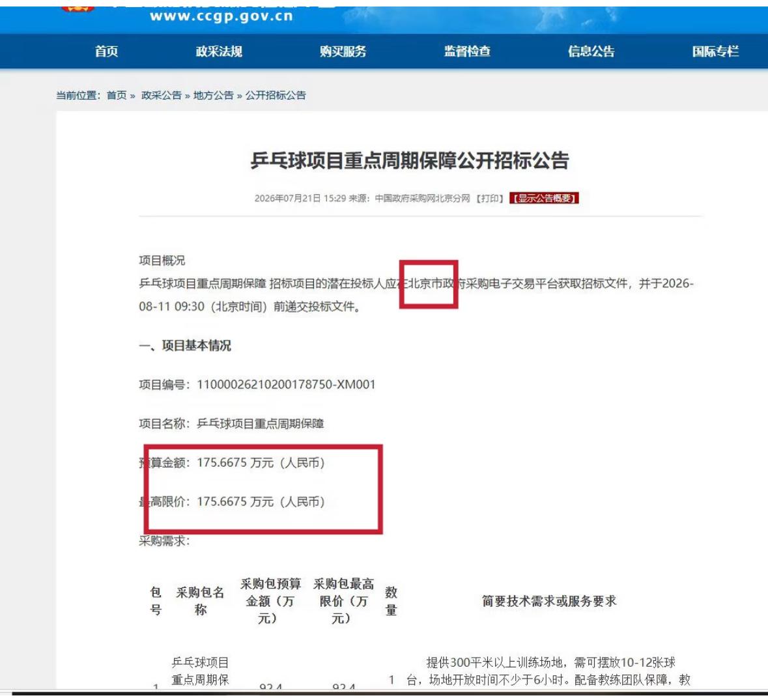This screenshot has width=768, height=700.
Task: Go to the 公开招标公告 breadcrumb link
Action: pos(276,96)
